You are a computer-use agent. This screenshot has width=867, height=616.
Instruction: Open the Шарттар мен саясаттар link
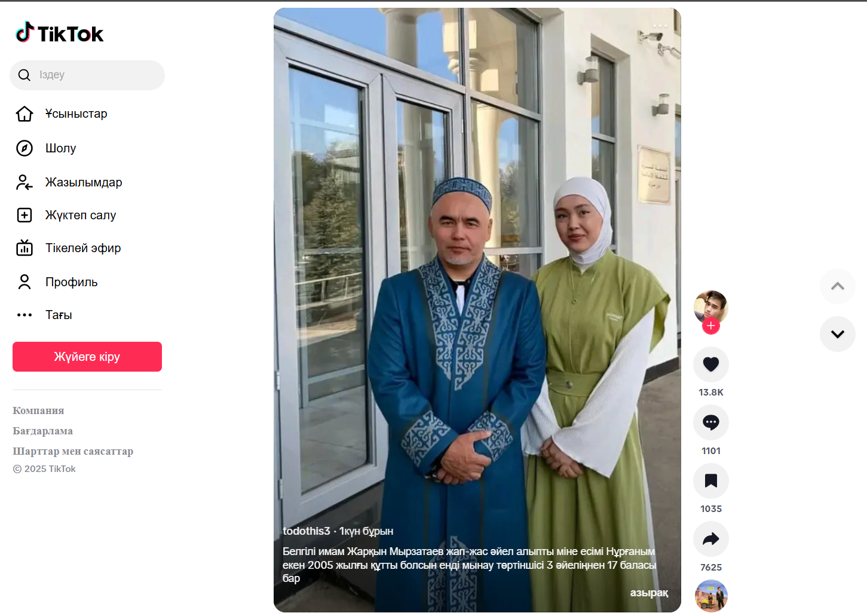73,451
